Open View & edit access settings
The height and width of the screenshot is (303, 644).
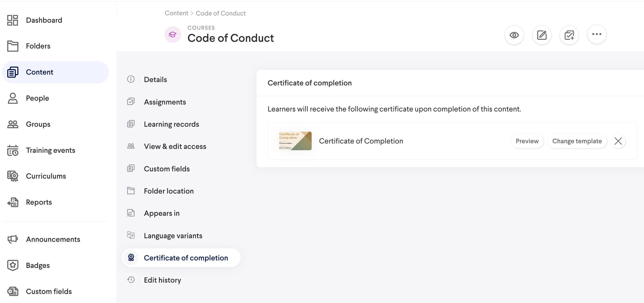tap(175, 146)
